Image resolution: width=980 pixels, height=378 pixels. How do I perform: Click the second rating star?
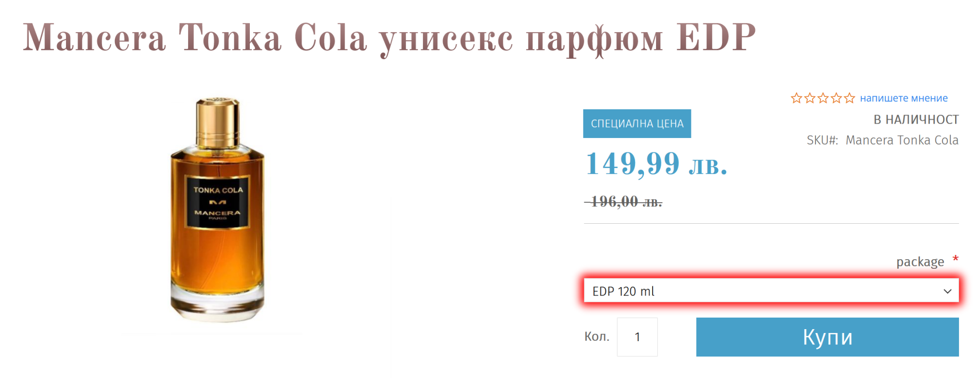click(x=810, y=98)
